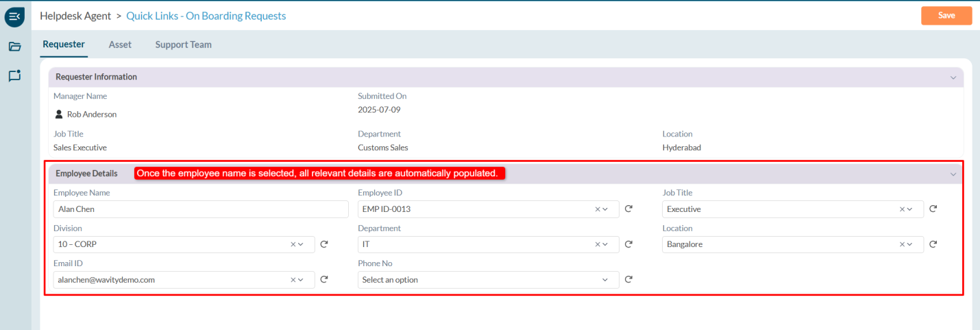
Task: Open Helpdesk Agent breadcrumb
Action: point(75,16)
